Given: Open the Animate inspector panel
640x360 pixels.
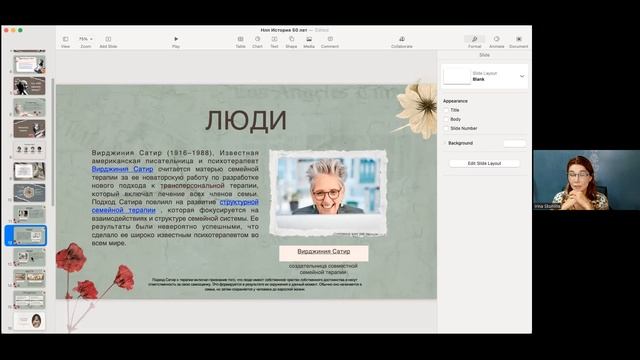Looking at the screenshot, I should [x=496, y=39].
